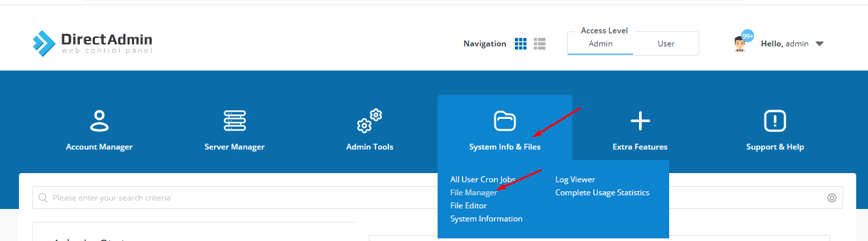Switch navigation to grid icon layout
This screenshot has height=241, width=868.
tap(521, 44)
